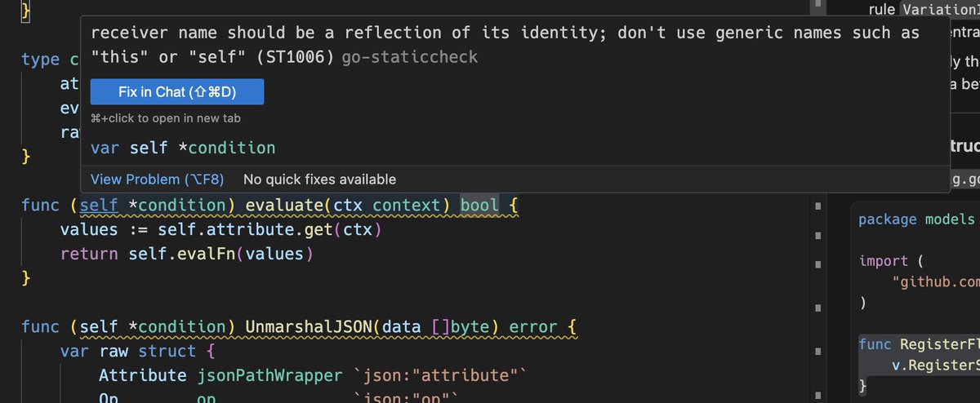Image resolution: width=980 pixels, height=403 pixels.
Task: Click 'var self *condition' in the hover popup
Action: (183, 148)
